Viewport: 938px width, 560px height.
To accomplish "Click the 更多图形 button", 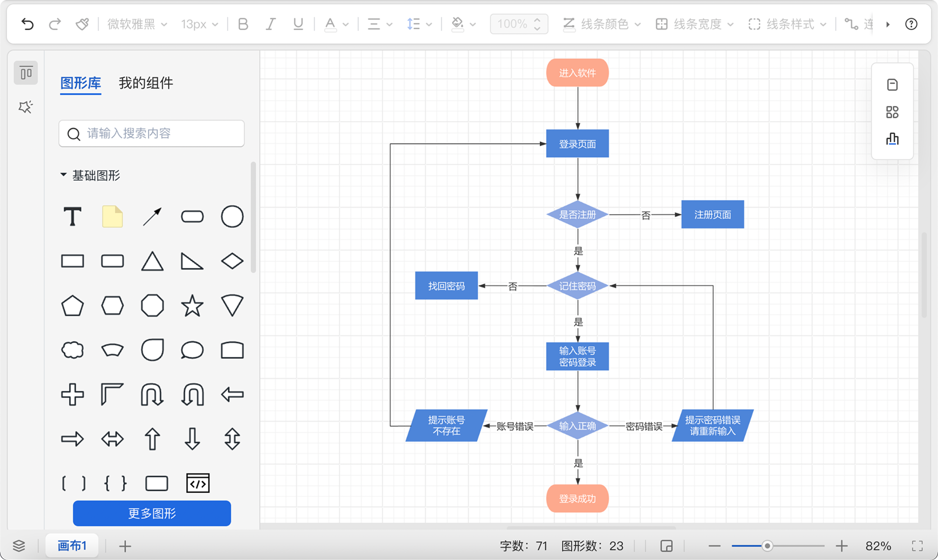I will [x=152, y=513].
